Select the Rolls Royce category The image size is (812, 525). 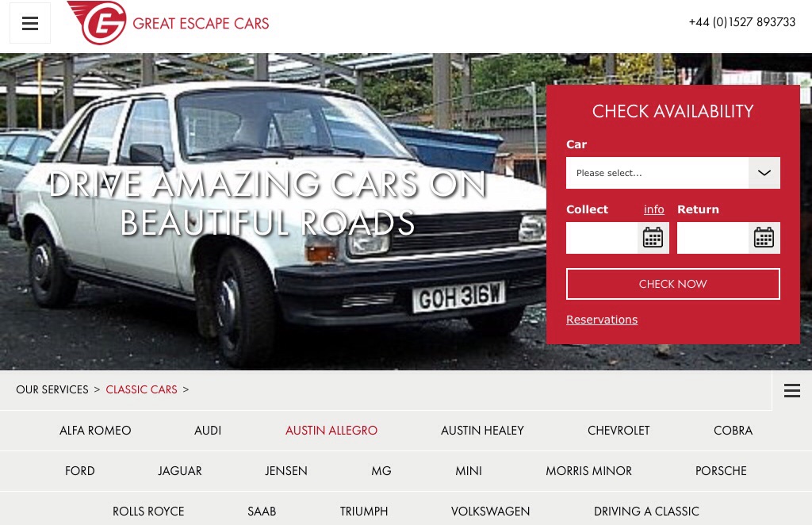[148, 511]
